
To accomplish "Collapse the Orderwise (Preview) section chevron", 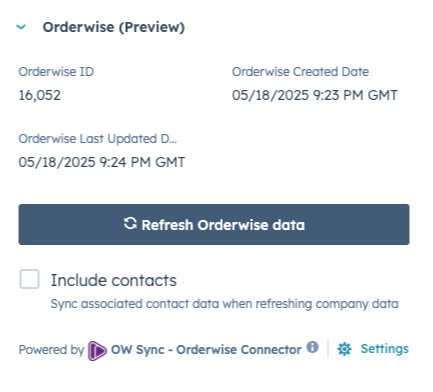I will [21, 27].
